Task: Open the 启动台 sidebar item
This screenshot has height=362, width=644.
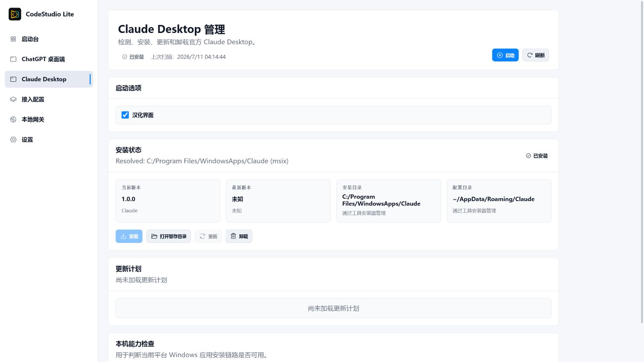Action: [49, 39]
